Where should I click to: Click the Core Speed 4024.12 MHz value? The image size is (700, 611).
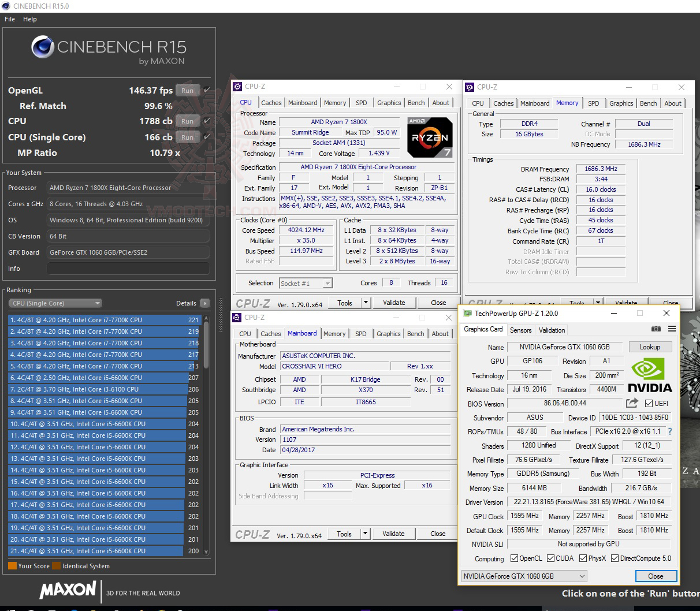(307, 230)
